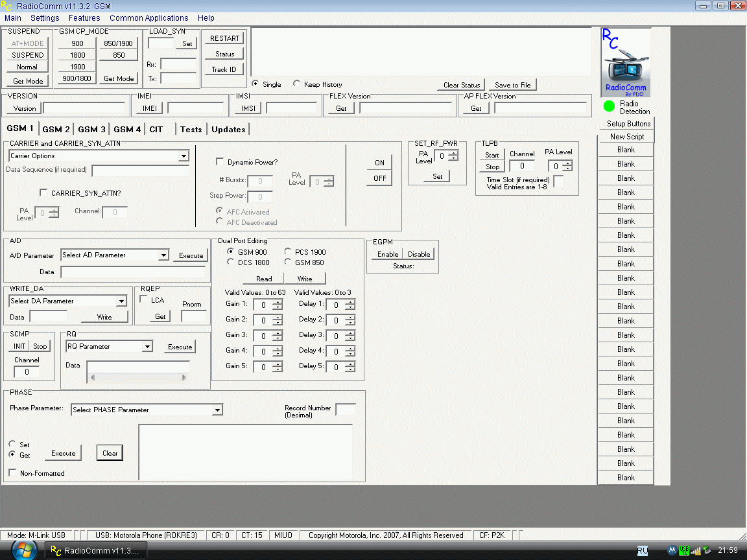This screenshot has height=560, width=747.
Task: Increase the TLPB PA Level spinner
Action: tap(567, 163)
